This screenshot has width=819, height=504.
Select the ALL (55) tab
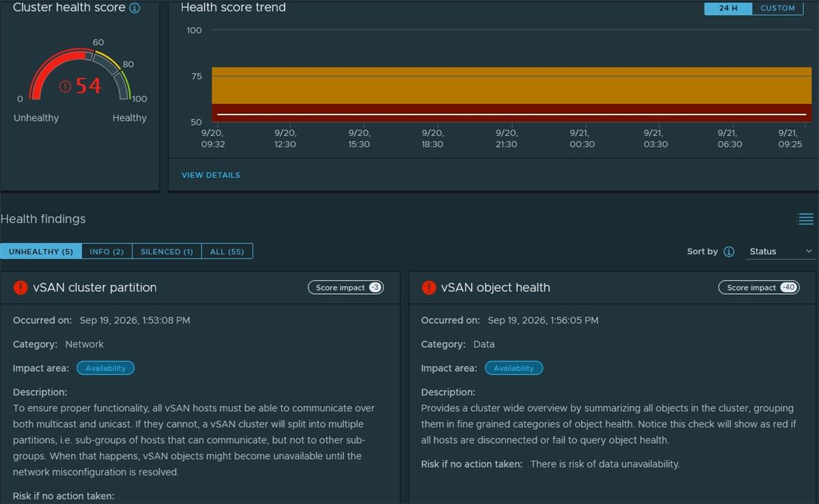(227, 252)
